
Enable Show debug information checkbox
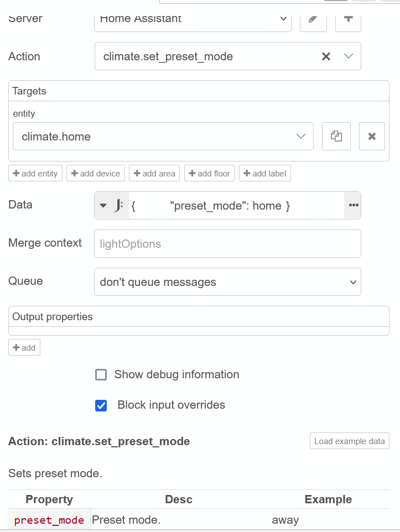[x=101, y=375]
